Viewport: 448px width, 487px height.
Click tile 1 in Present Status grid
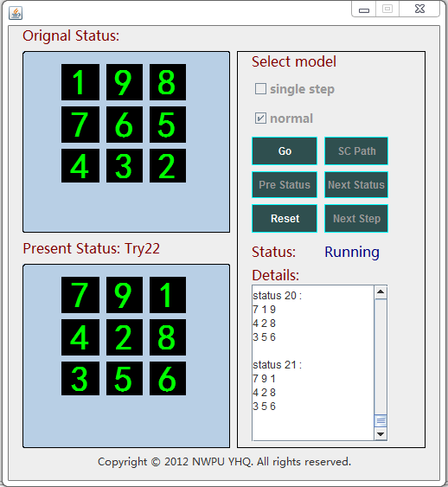pyautogui.click(x=168, y=295)
